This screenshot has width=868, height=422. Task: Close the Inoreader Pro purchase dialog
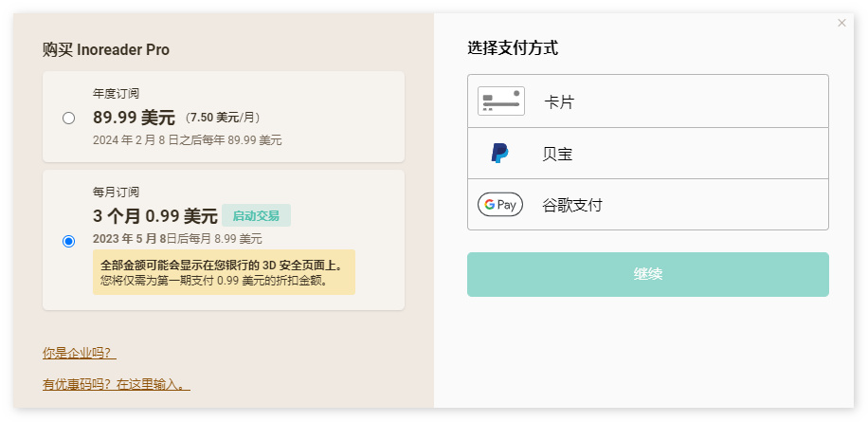[x=841, y=23]
